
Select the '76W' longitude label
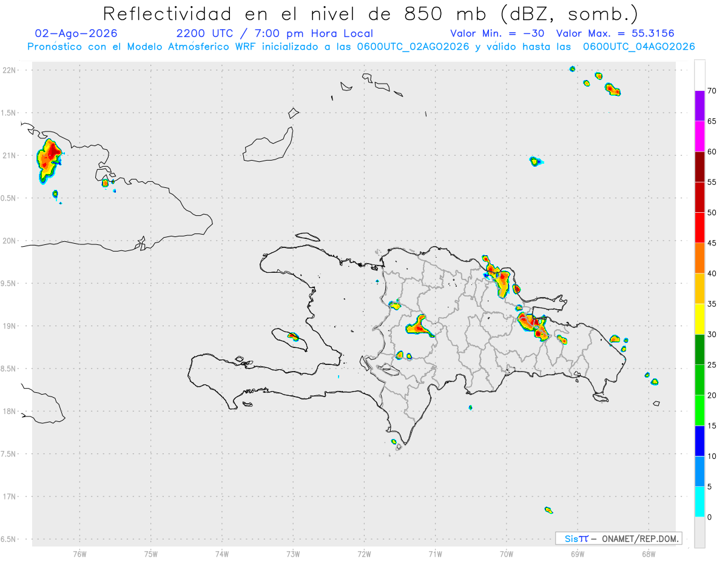pyautogui.click(x=79, y=554)
